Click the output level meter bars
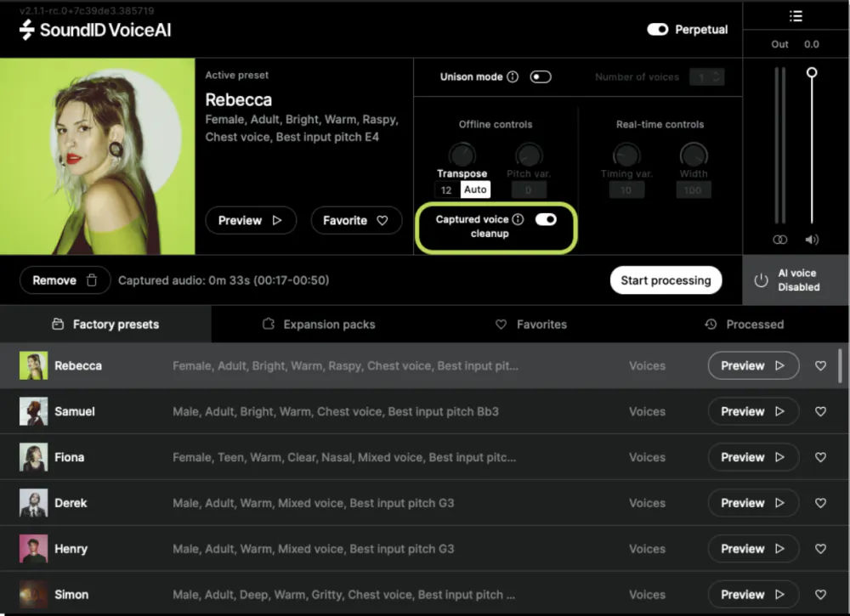Screen dimensions: 850x616 click(x=780, y=145)
